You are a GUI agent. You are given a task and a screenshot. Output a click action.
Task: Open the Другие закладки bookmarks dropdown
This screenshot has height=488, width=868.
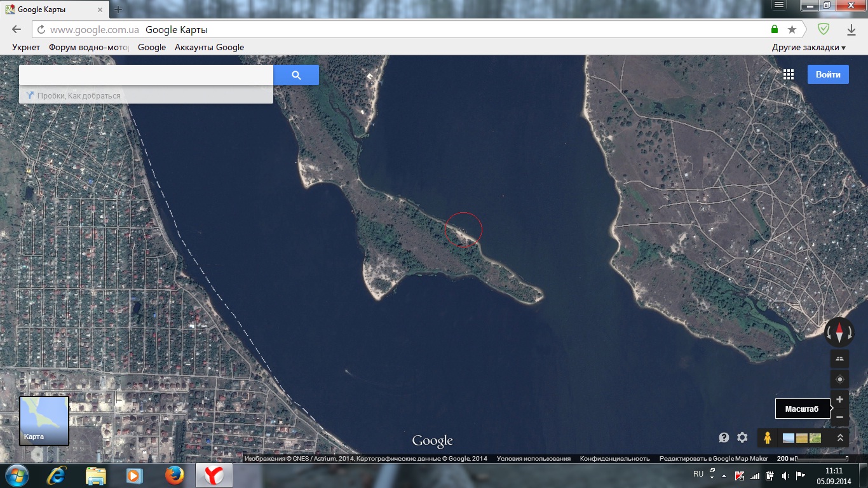click(x=808, y=47)
